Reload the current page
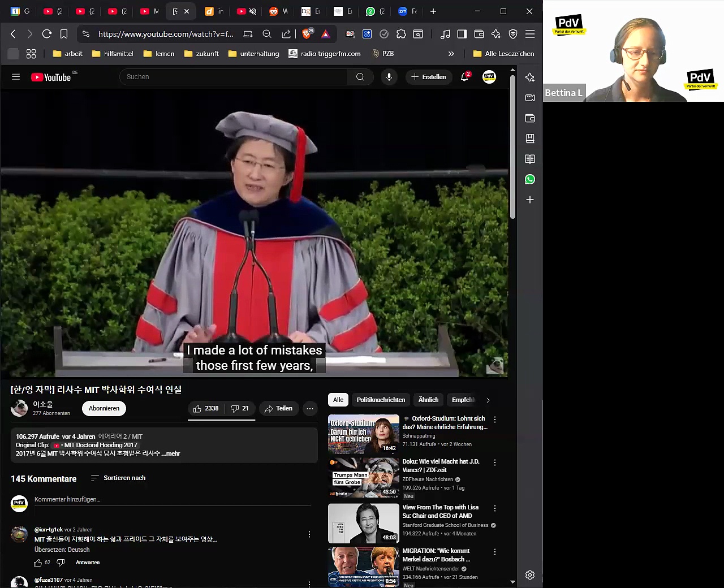 (47, 34)
